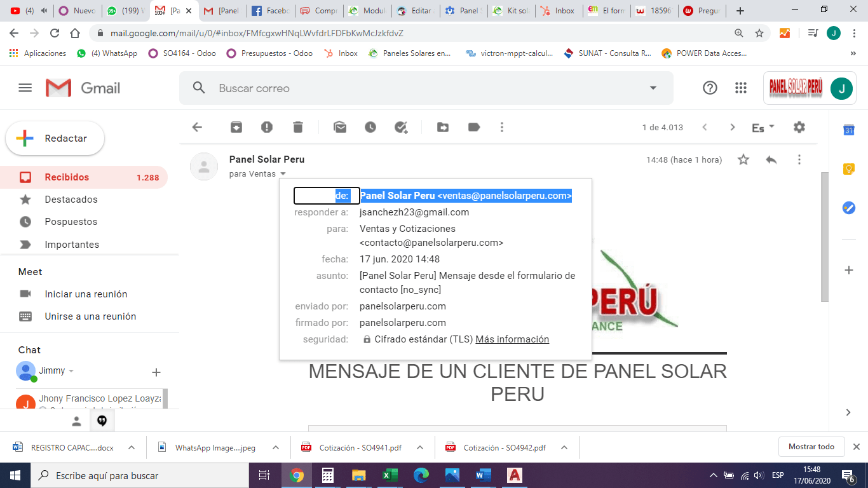The height and width of the screenshot is (488, 868).
Task: Reload the page
Action: (x=55, y=33)
